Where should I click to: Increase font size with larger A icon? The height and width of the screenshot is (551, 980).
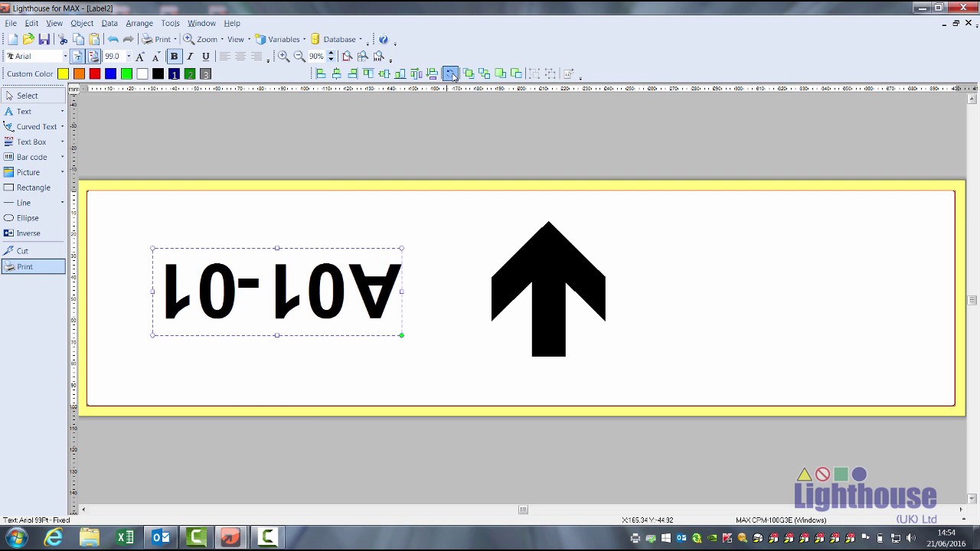tap(140, 57)
